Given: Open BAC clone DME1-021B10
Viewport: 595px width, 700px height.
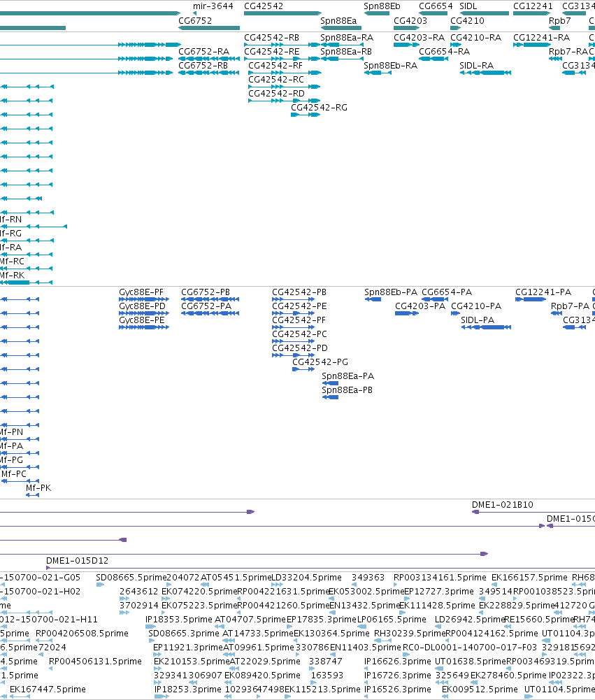Looking at the screenshot, I should click(533, 512).
